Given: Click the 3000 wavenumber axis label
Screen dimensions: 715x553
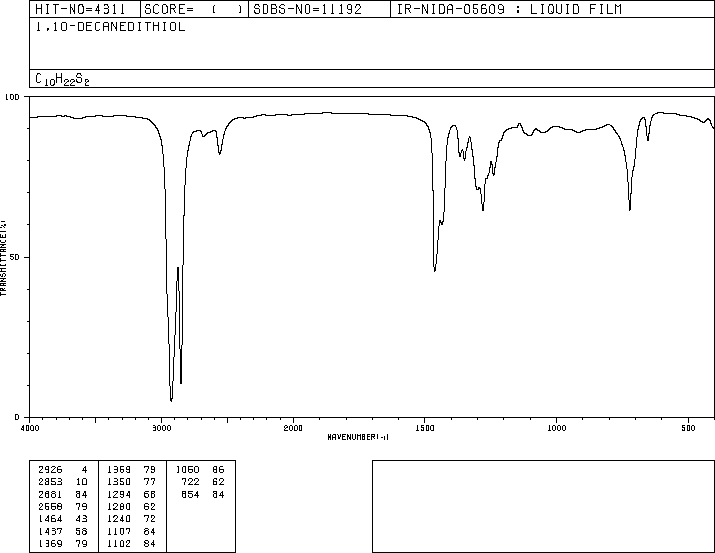Looking at the screenshot, I should point(161,428).
